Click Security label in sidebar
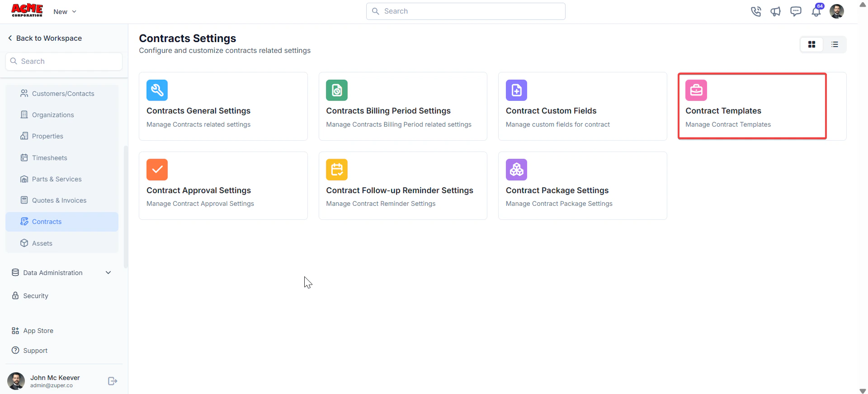 click(36, 296)
